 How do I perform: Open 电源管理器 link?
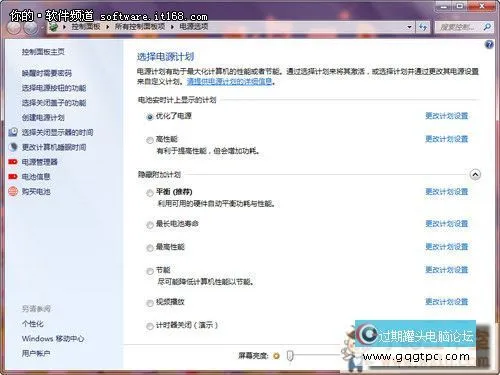[40, 162]
